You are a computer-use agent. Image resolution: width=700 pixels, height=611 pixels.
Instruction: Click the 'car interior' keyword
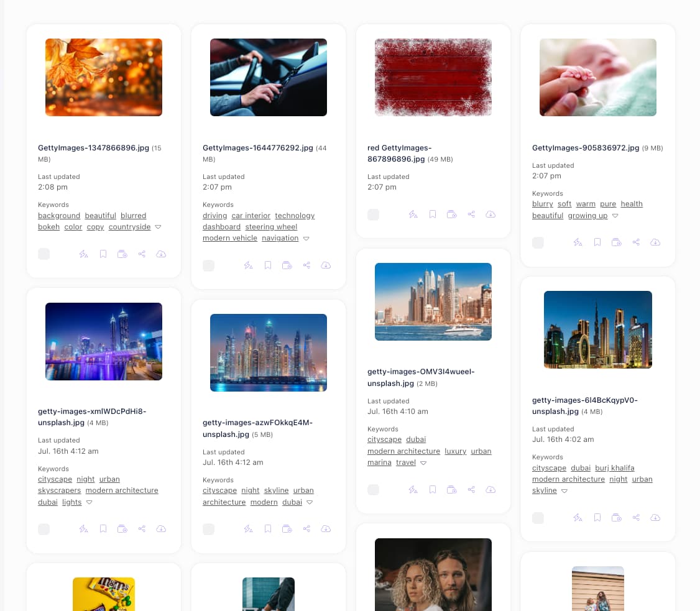[x=251, y=216]
